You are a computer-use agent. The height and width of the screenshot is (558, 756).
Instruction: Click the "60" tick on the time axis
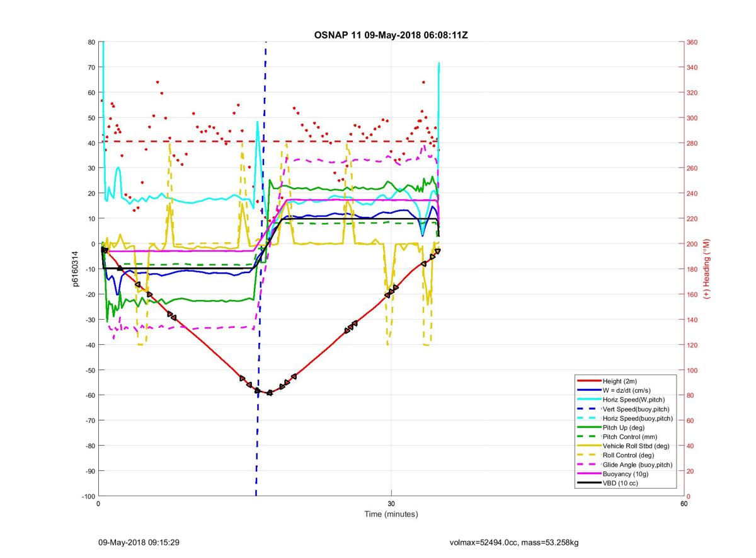pyautogui.click(x=684, y=504)
